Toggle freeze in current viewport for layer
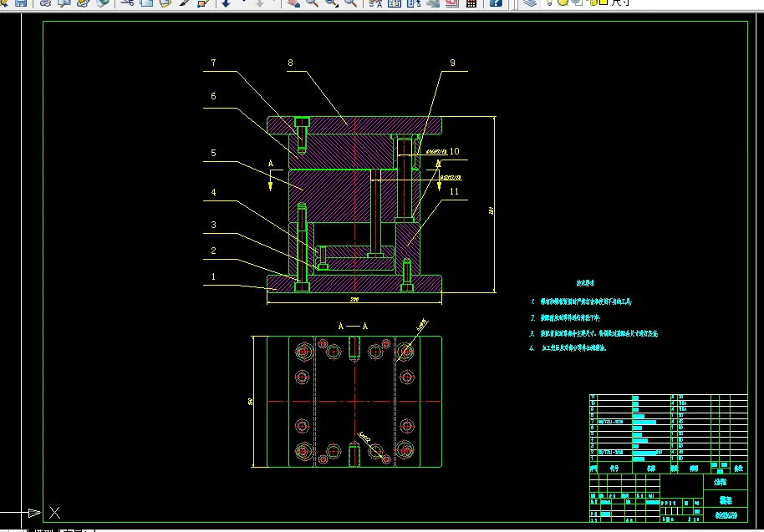 pyautogui.click(x=577, y=2)
